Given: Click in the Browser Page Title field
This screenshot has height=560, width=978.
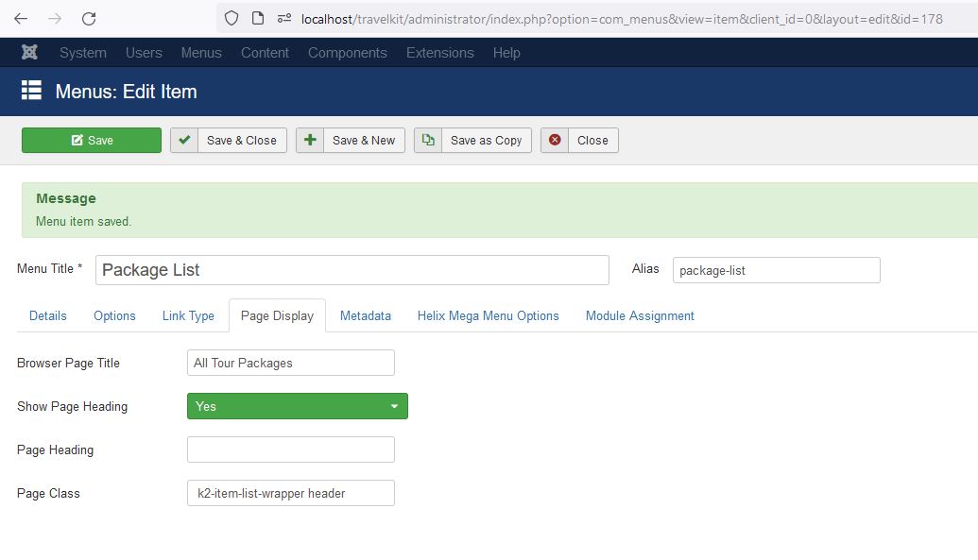Looking at the screenshot, I should [x=291, y=363].
